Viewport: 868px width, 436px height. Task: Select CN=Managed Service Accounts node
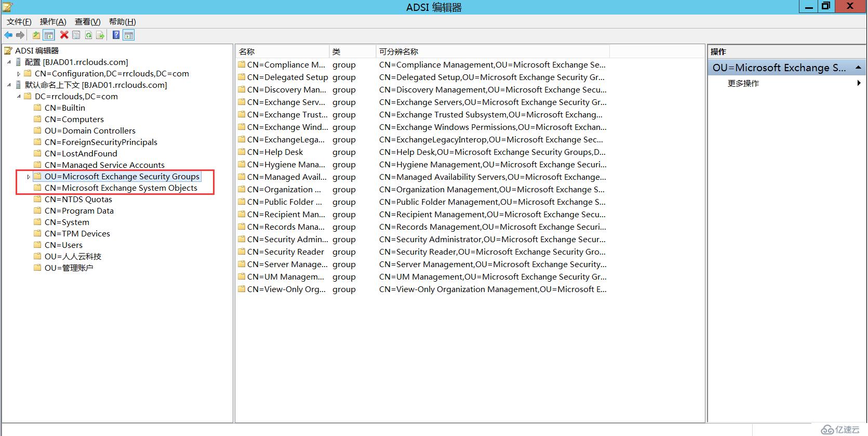(x=104, y=165)
